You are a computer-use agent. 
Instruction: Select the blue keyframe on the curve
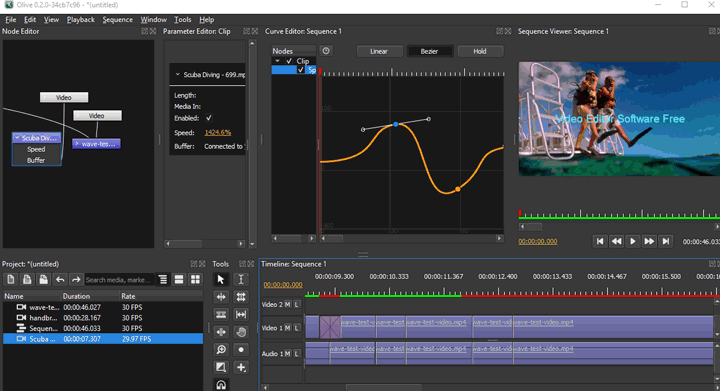click(x=396, y=124)
